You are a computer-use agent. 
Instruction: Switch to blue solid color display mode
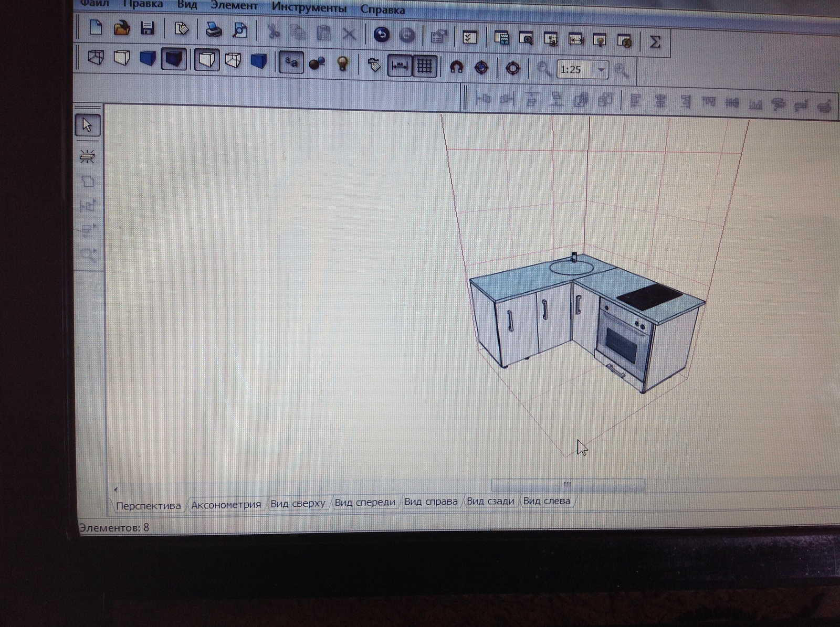point(148,58)
